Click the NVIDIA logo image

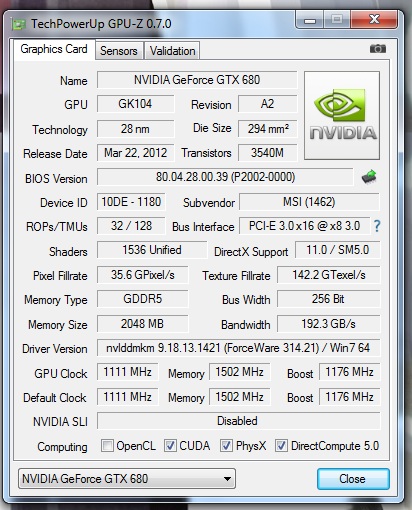(x=342, y=115)
